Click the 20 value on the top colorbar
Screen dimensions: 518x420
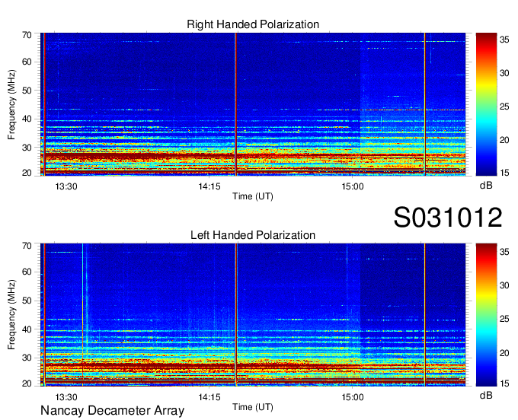tap(504, 140)
